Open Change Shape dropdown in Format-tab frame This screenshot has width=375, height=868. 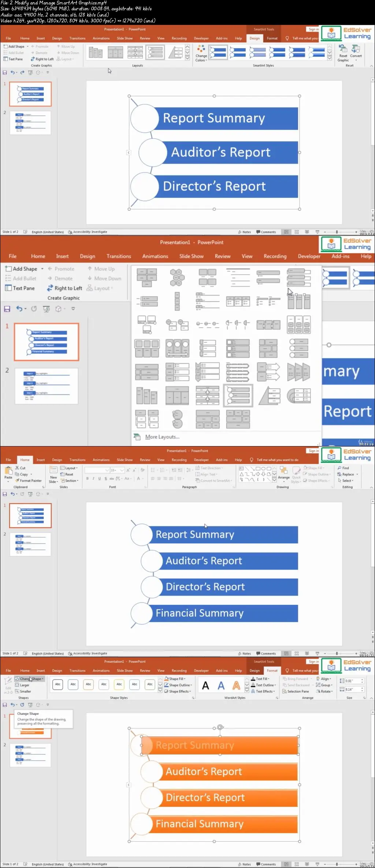coord(29,679)
